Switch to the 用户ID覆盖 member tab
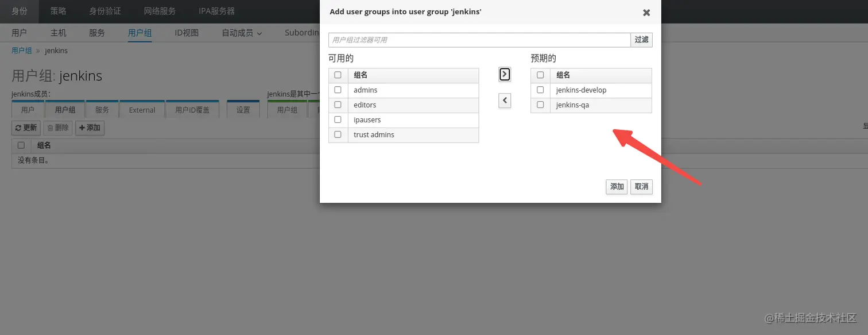The width and height of the screenshot is (868, 335). (x=192, y=110)
